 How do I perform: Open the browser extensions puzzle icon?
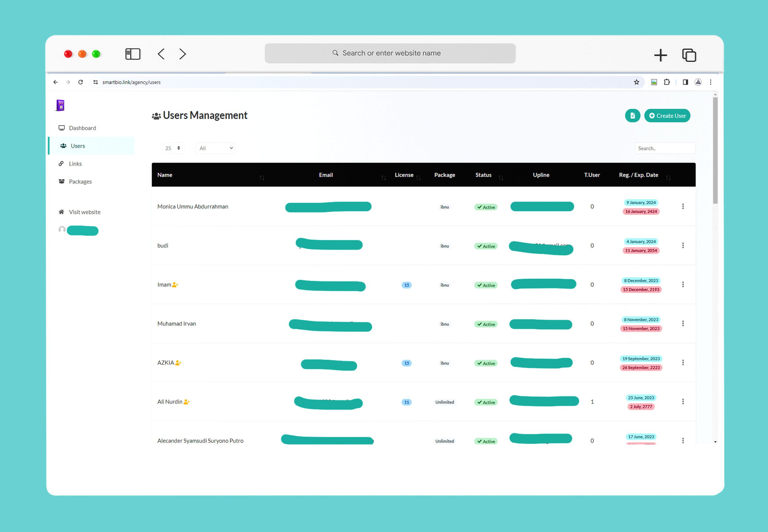click(x=666, y=82)
